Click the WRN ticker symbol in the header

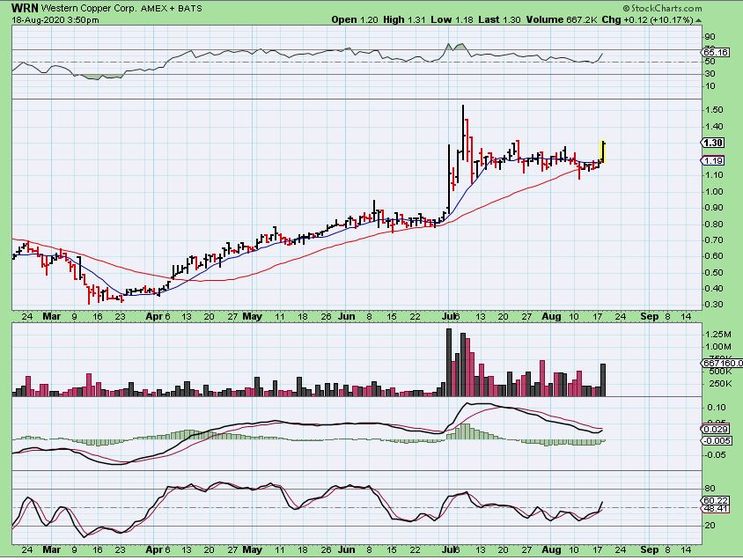(x=25, y=8)
